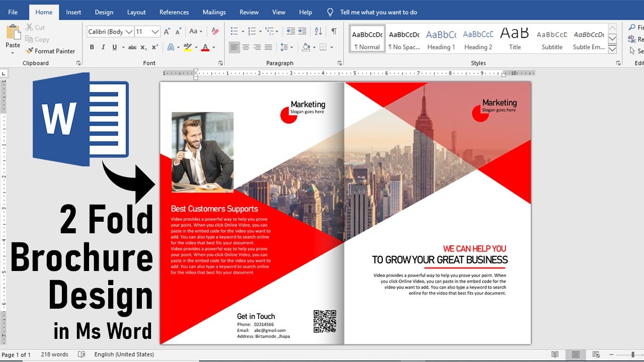Open the font size dropdown
This screenshot has height=362, width=644.
point(155,32)
